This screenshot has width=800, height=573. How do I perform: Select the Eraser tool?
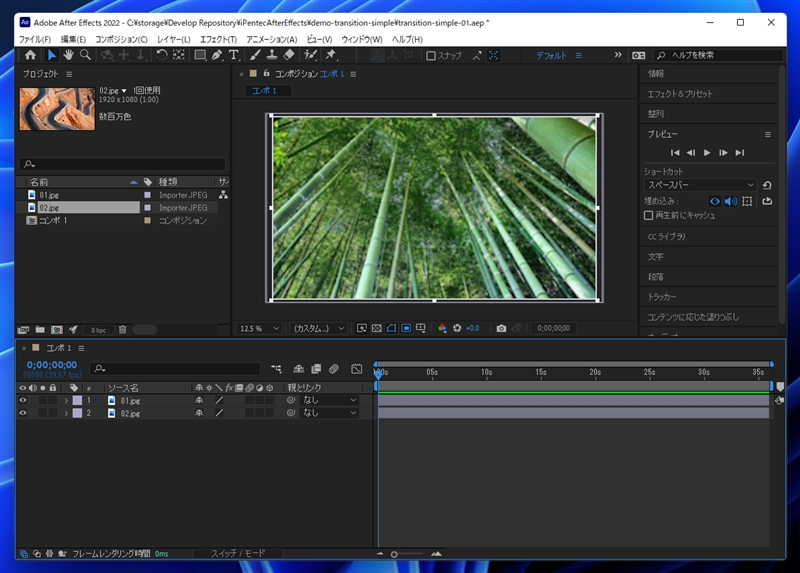(x=289, y=55)
